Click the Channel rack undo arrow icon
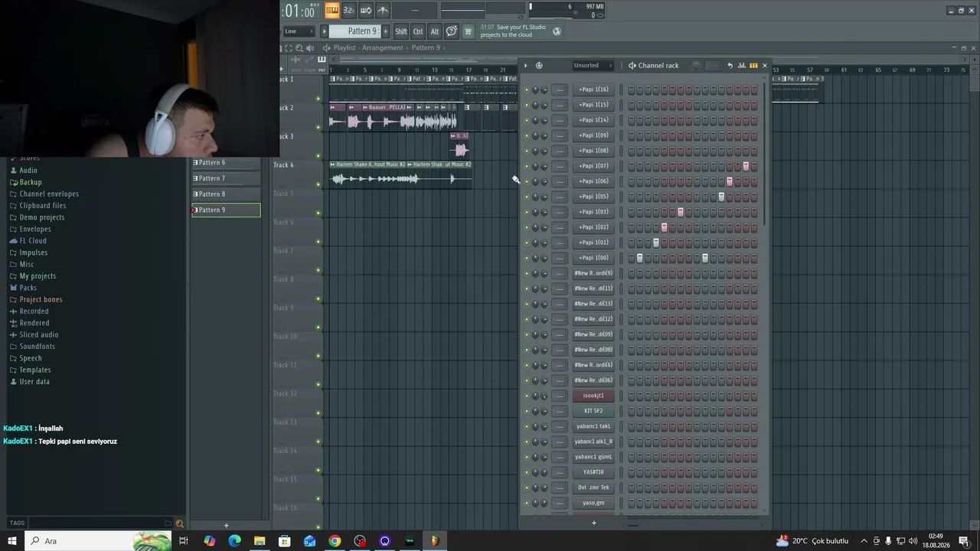 [730, 65]
